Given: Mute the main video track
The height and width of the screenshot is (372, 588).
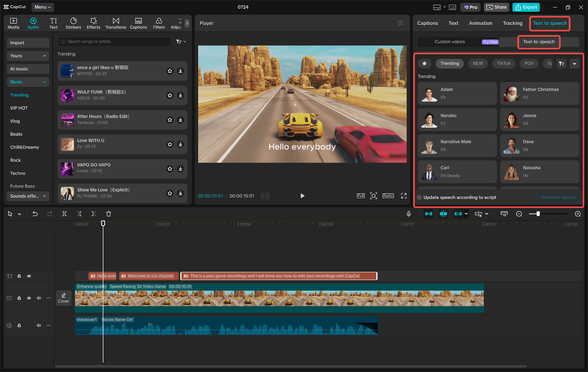Looking at the screenshot, I should click(39, 298).
